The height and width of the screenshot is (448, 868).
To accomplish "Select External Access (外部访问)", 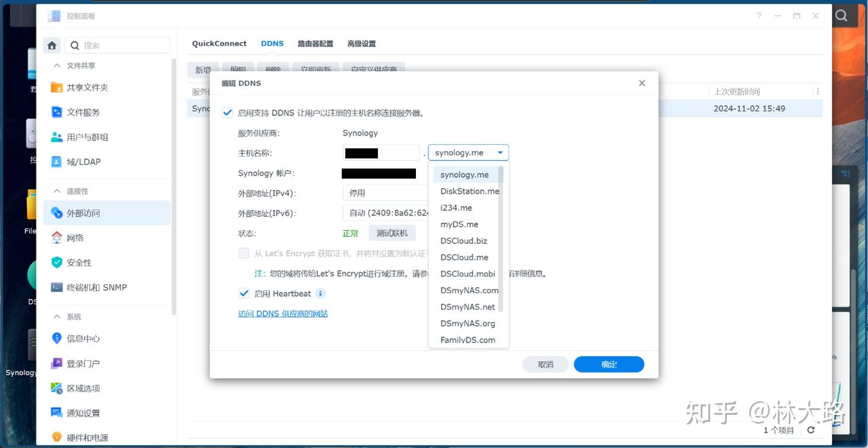I will point(107,213).
